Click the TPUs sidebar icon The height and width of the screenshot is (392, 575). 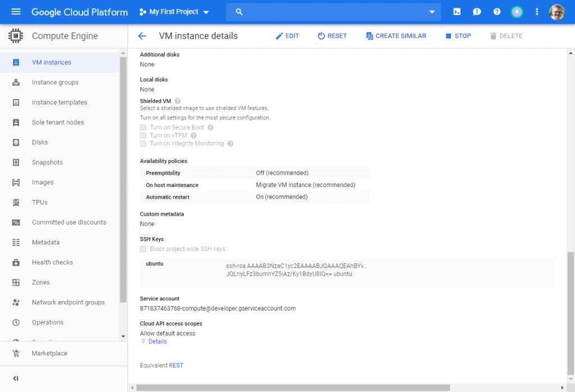click(16, 202)
